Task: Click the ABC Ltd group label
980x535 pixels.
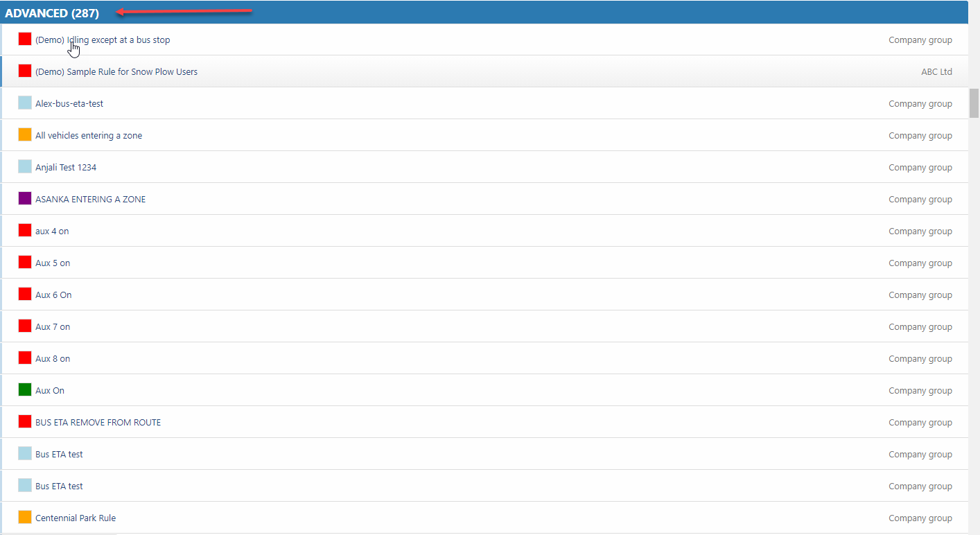Action: [936, 72]
